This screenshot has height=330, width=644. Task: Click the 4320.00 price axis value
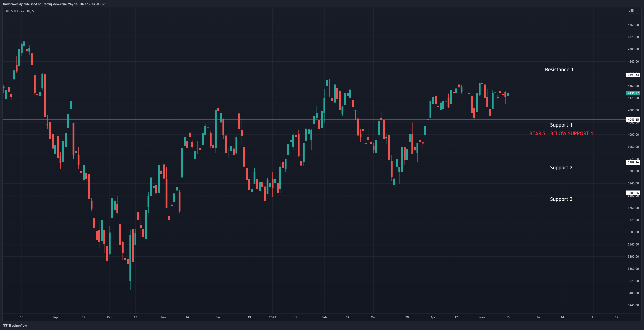pos(633,37)
